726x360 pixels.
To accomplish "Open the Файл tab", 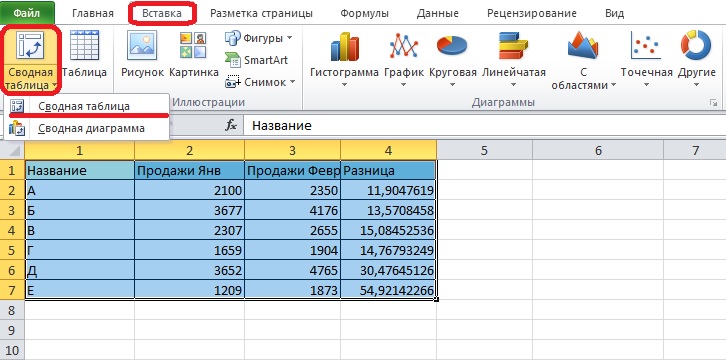I will (27, 13).
